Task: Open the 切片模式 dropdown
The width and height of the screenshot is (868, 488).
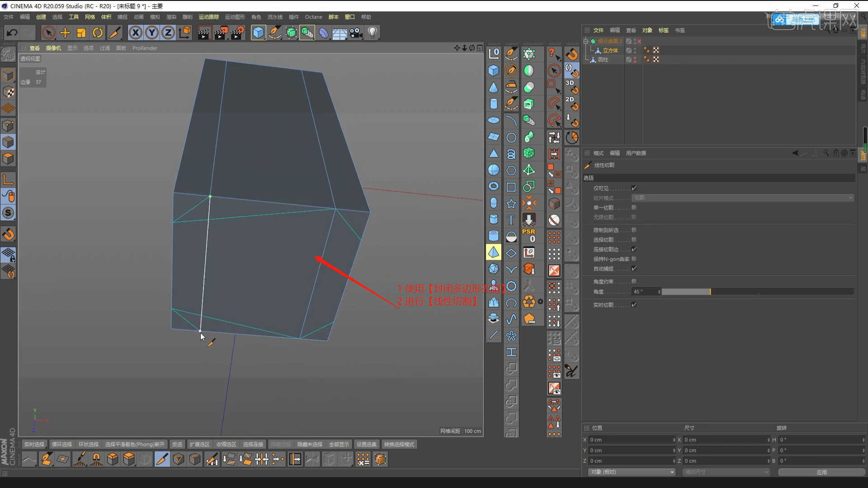Action: coord(742,198)
